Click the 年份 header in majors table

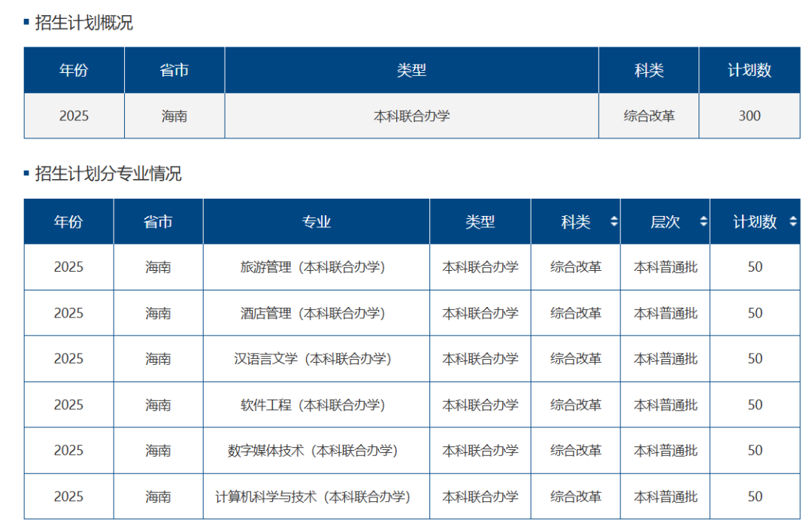pyautogui.click(x=68, y=222)
